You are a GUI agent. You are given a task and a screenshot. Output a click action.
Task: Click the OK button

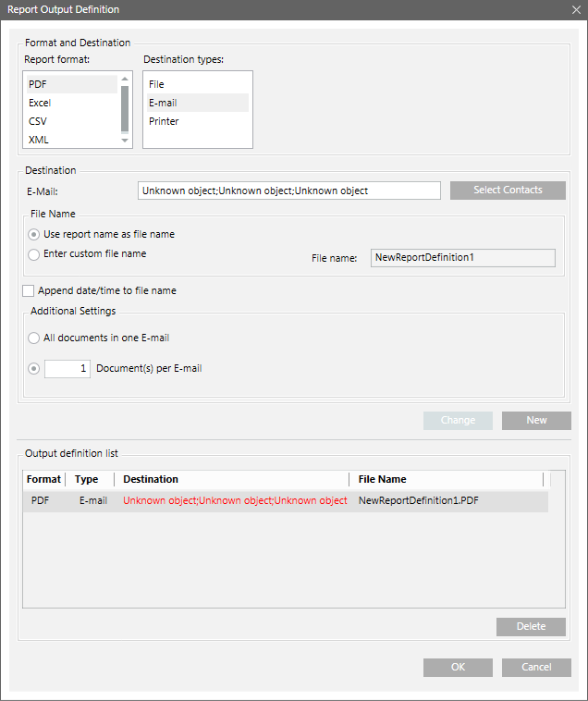pyautogui.click(x=458, y=667)
